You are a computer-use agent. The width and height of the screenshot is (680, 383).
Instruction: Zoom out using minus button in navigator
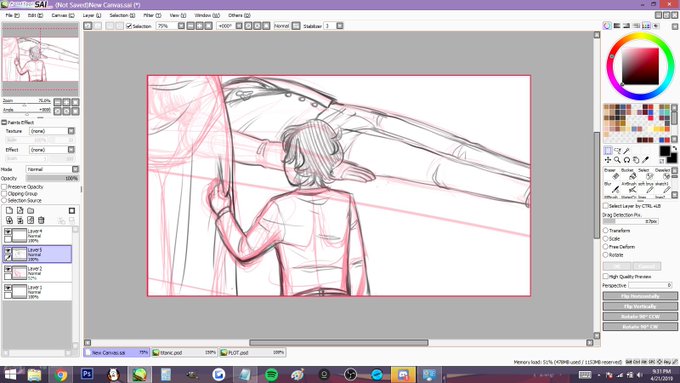(58, 102)
